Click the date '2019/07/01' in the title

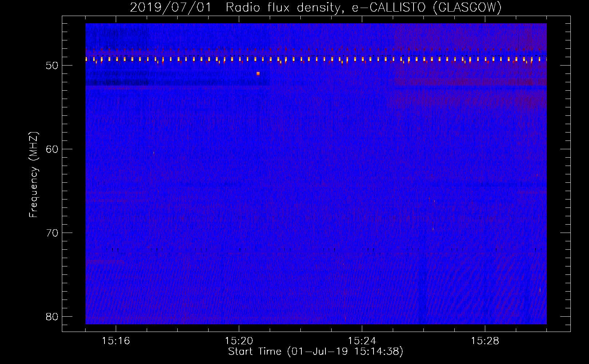click(x=170, y=8)
